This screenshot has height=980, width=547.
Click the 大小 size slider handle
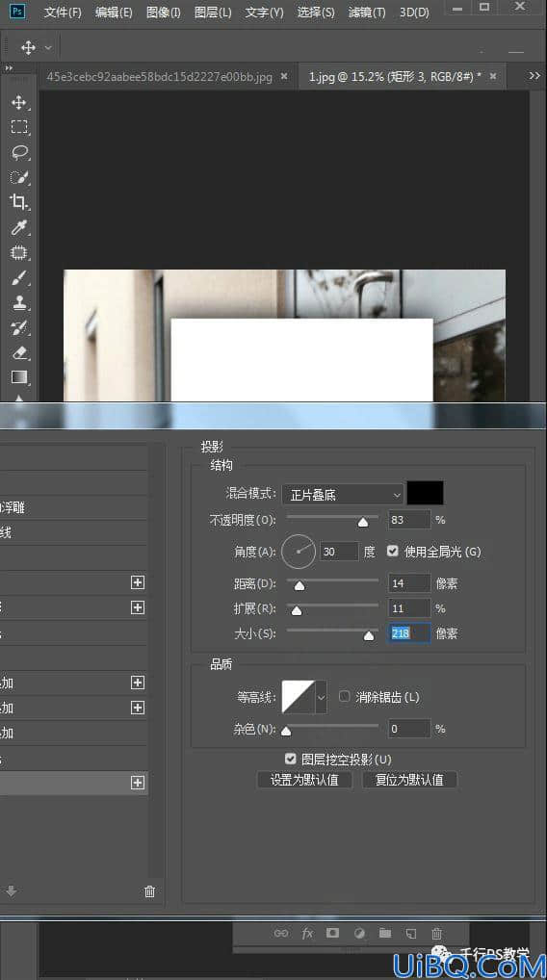[369, 635]
